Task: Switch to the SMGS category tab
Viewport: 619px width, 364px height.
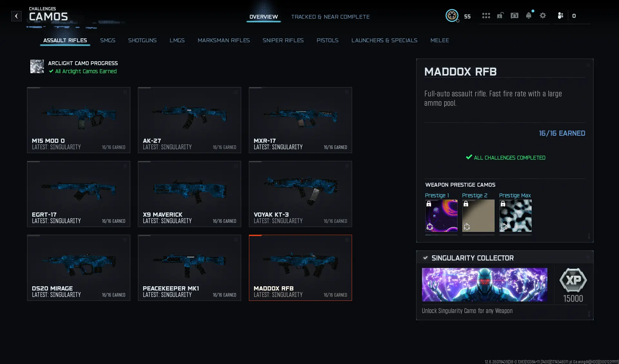Action: [108, 40]
